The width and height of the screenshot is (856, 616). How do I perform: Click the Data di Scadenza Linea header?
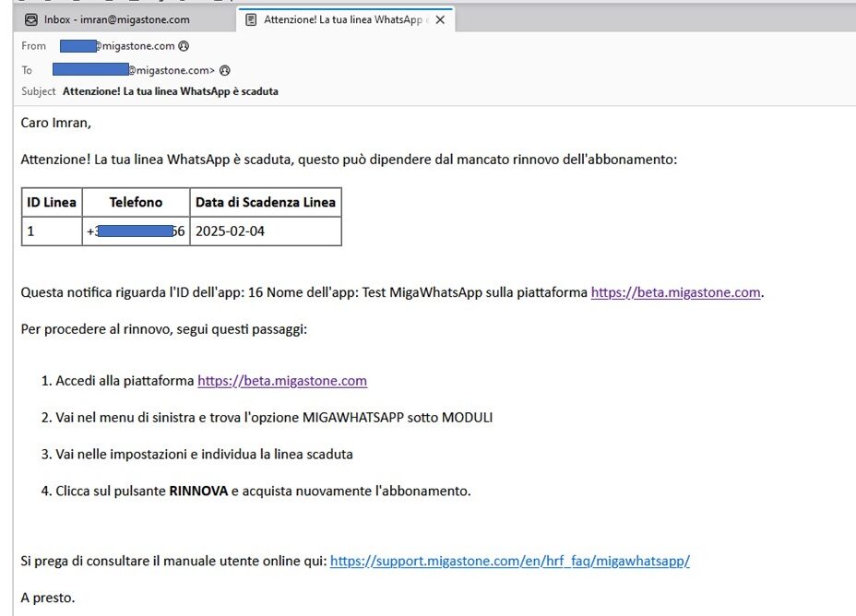pyautogui.click(x=265, y=203)
